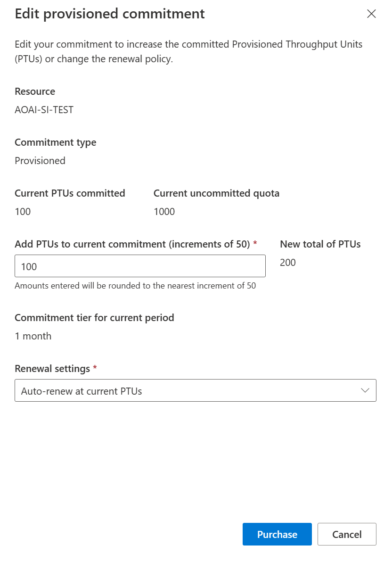Click the 1000 uncommitted quota value
Image resolution: width=392 pixels, height=562 pixels.
tap(164, 212)
